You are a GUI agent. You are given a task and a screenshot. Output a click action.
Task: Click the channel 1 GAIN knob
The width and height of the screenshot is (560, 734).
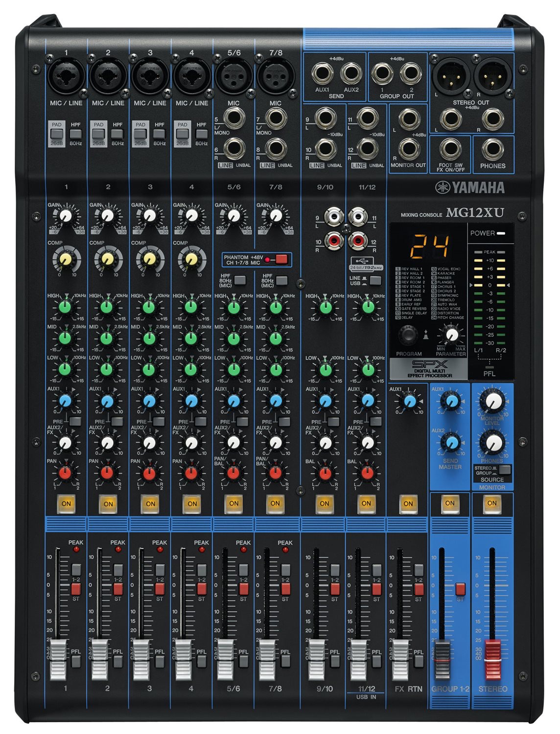coord(65,216)
